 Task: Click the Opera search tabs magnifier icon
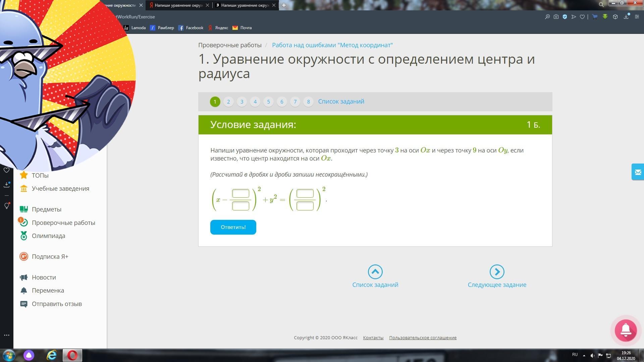601,5
